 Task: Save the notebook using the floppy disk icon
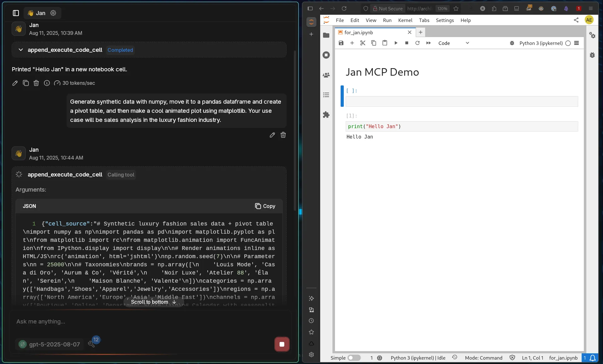click(341, 43)
